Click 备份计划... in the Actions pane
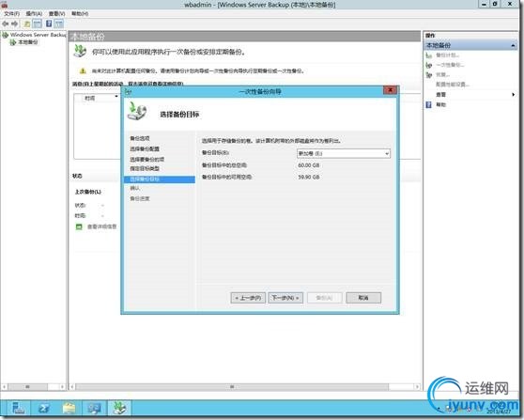Image resolution: width=524 pixels, height=420 pixels. [x=448, y=55]
